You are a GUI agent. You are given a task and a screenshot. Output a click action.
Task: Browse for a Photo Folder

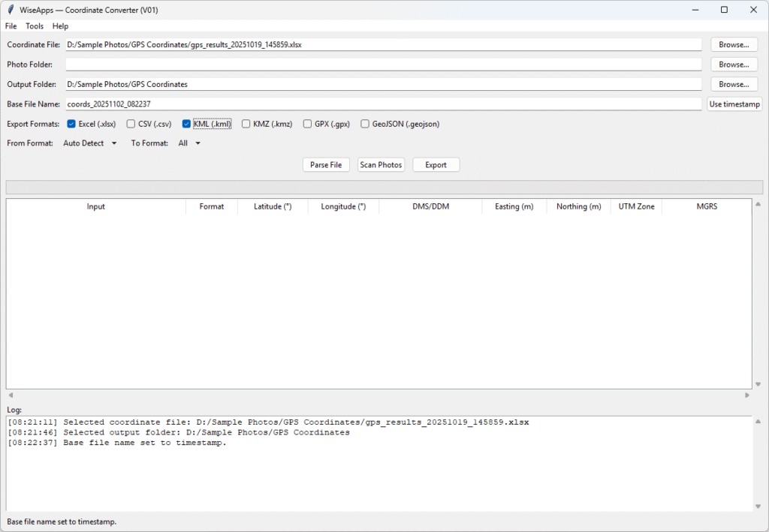click(732, 64)
